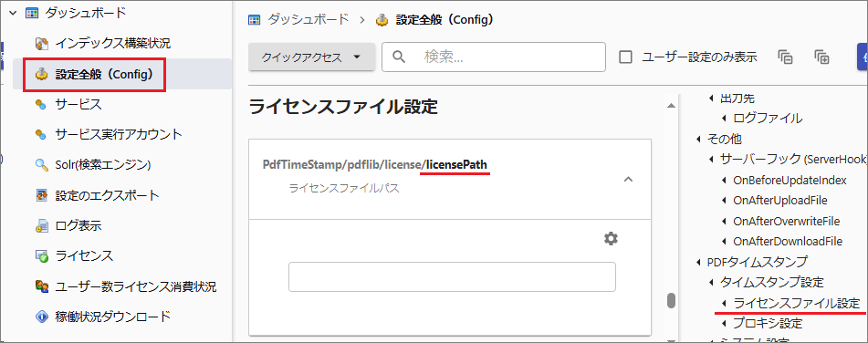Image resolution: width=868 pixels, height=343 pixels.
Task: Select OnAfterDownloadFile outline item
Action: [787, 242]
